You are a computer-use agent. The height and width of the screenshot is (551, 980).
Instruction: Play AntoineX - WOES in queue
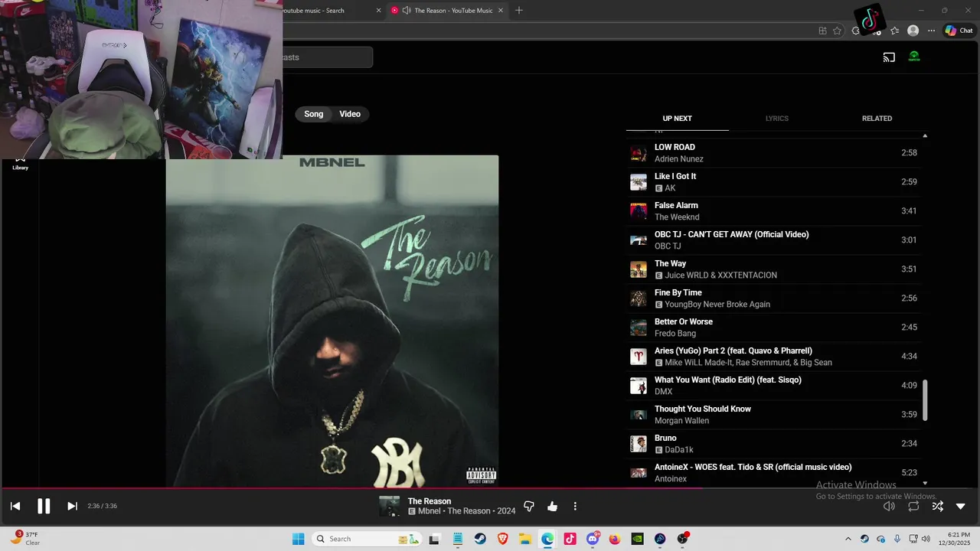pyautogui.click(x=773, y=473)
